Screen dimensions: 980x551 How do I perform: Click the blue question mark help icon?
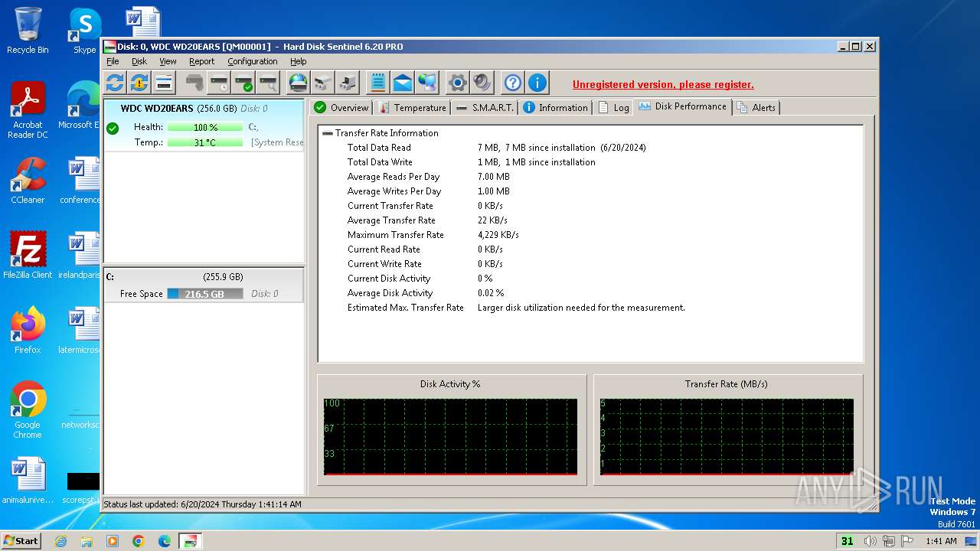pos(513,83)
